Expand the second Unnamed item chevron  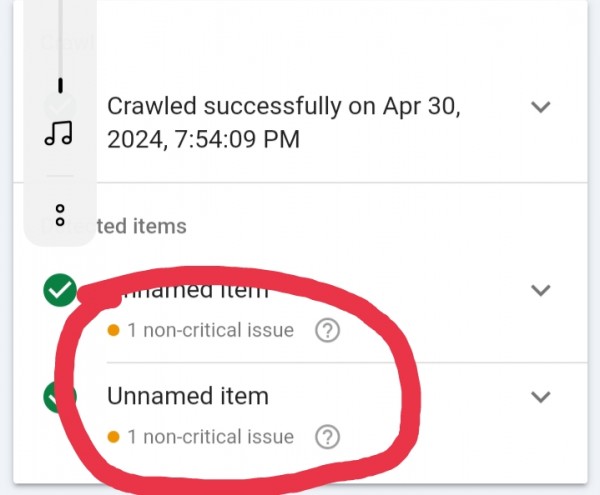541,396
